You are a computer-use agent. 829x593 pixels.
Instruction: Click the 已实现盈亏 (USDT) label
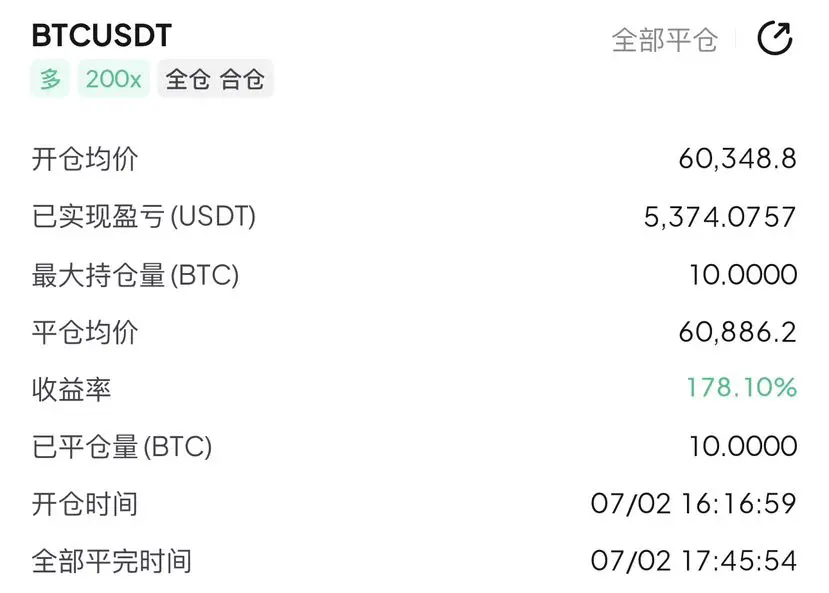[144, 217]
